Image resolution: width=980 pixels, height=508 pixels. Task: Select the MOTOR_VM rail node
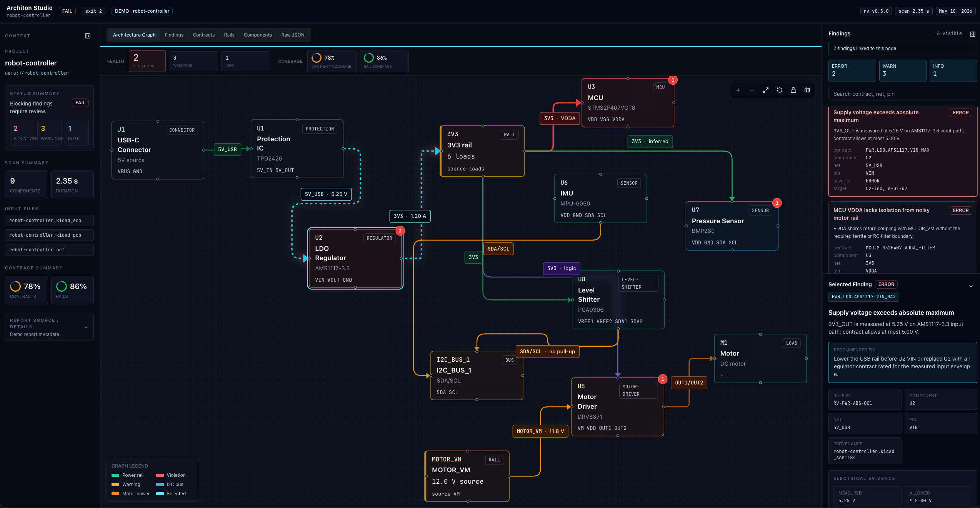tap(467, 476)
